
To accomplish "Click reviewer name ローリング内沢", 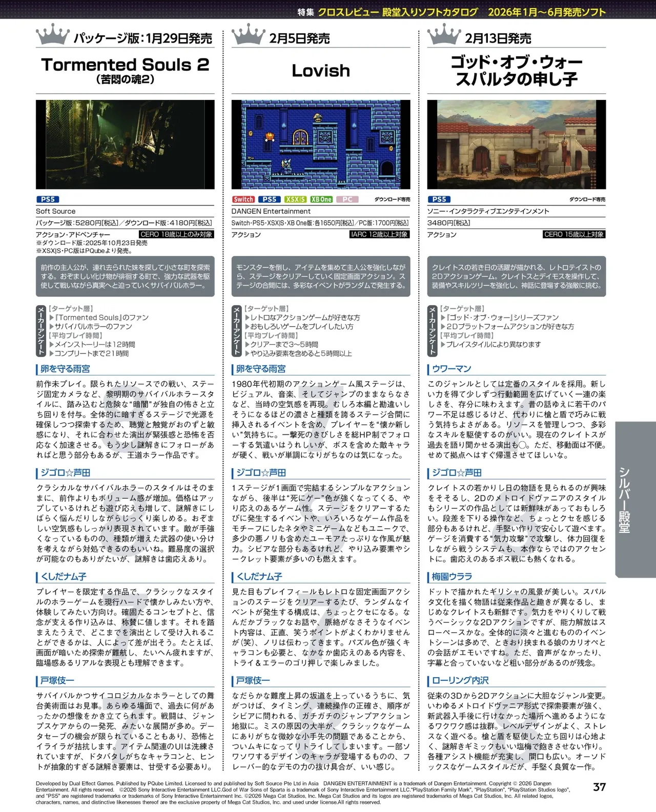I will tap(460, 681).
